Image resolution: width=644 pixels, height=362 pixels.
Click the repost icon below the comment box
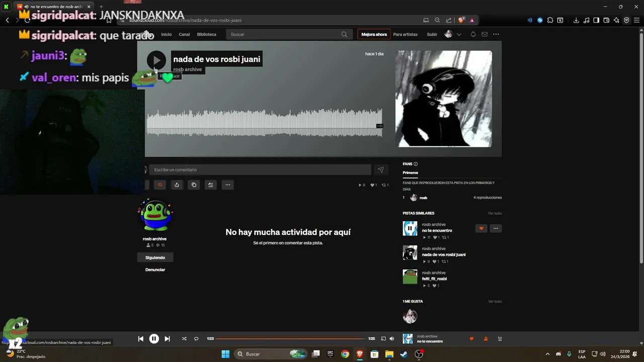[160, 185]
